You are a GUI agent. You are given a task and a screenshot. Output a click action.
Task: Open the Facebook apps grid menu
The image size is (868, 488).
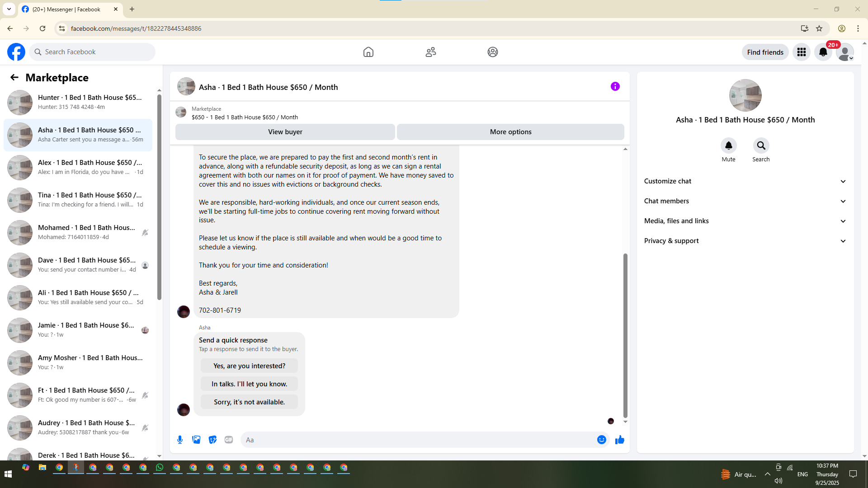click(x=801, y=52)
